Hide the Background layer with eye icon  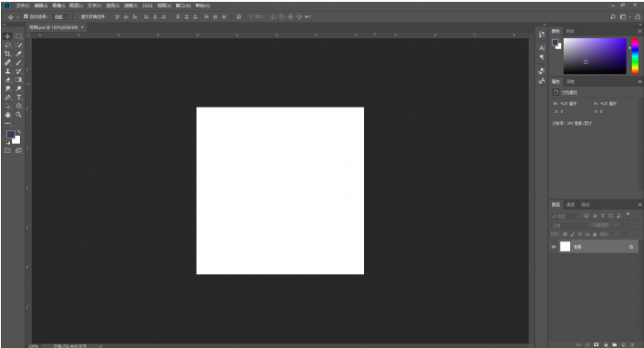(x=554, y=247)
